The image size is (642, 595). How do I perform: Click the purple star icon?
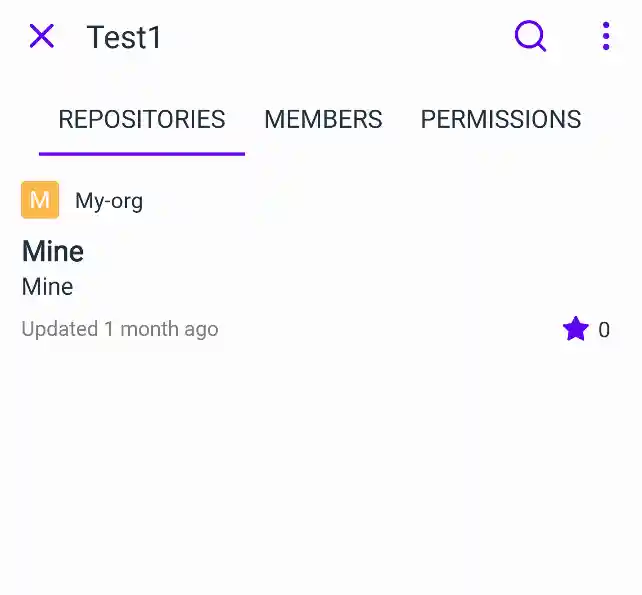(x=575, y=329)
